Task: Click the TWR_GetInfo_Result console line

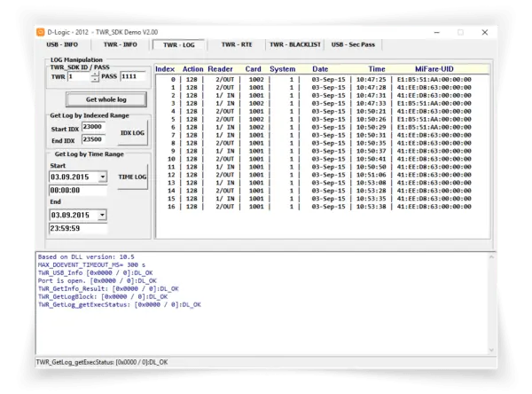Action: coord(108,288)
